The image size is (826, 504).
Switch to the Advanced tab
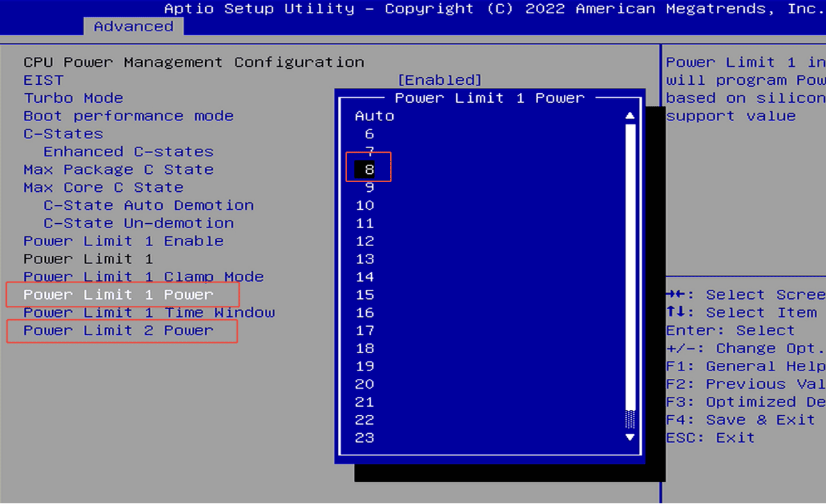[133, 26]
